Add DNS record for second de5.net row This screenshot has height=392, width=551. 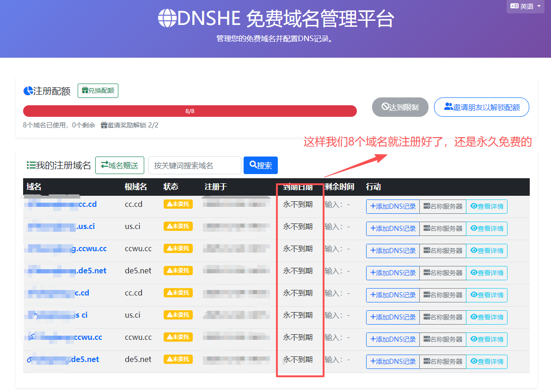pos(393,362)
